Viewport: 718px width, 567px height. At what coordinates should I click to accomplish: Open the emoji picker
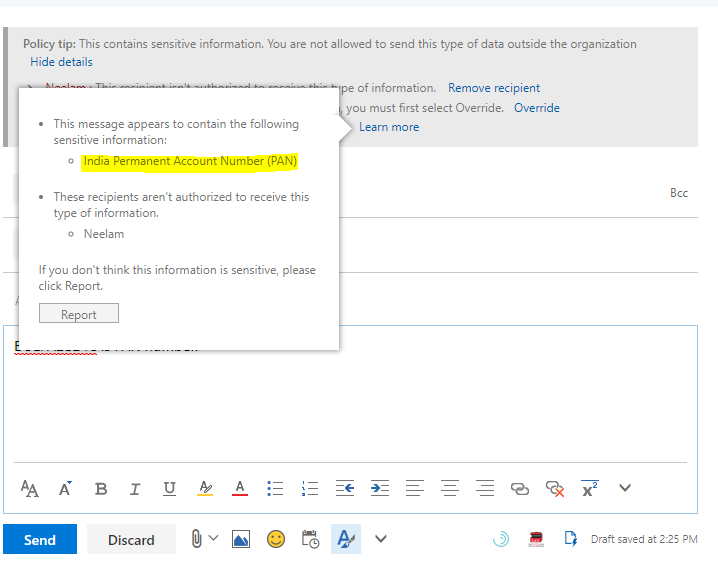click(276, 540)
